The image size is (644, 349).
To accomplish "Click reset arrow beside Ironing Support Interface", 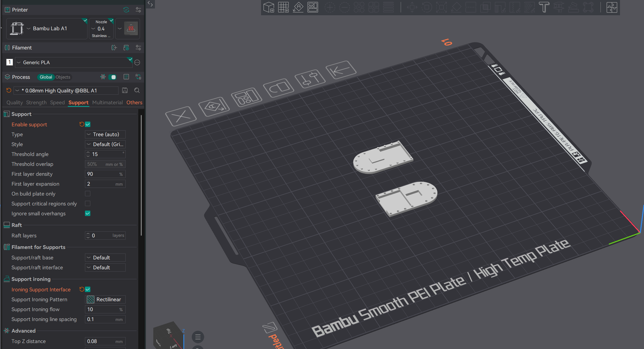I will 82,289.
